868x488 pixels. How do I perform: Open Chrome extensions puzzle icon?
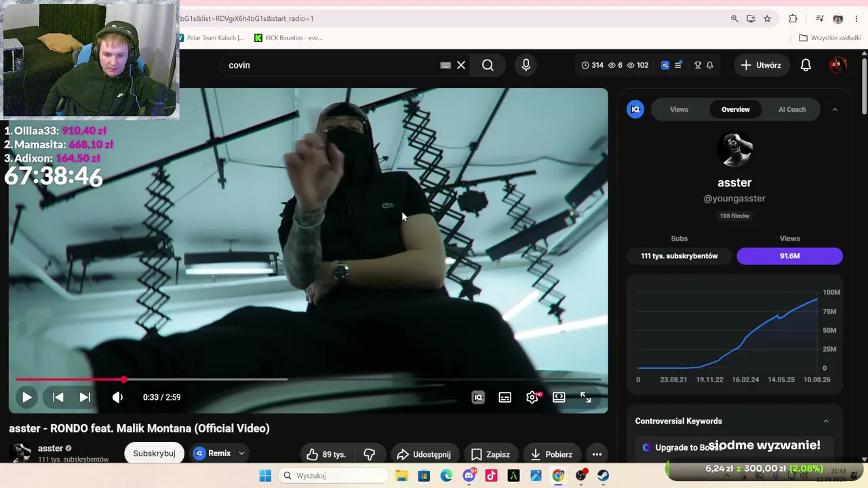pos(793,19)
